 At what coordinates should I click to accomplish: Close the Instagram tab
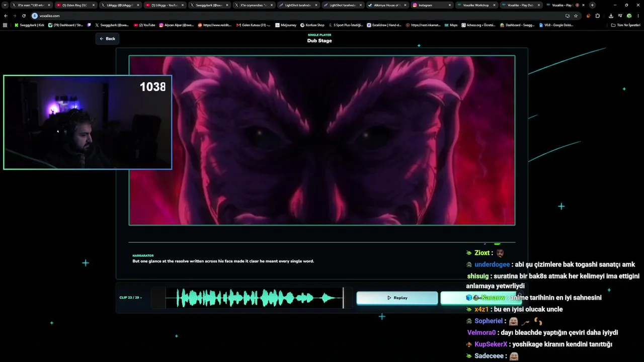[449, 5]
